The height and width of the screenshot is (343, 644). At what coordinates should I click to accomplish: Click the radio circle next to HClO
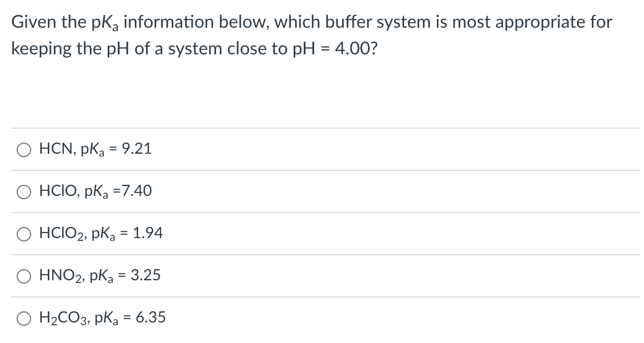[23, 191]
